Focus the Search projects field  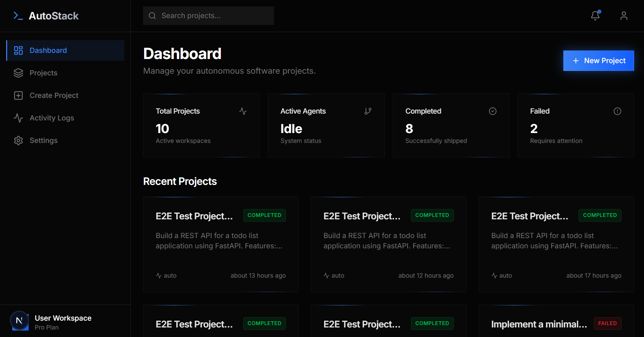[x=209, y=16]
